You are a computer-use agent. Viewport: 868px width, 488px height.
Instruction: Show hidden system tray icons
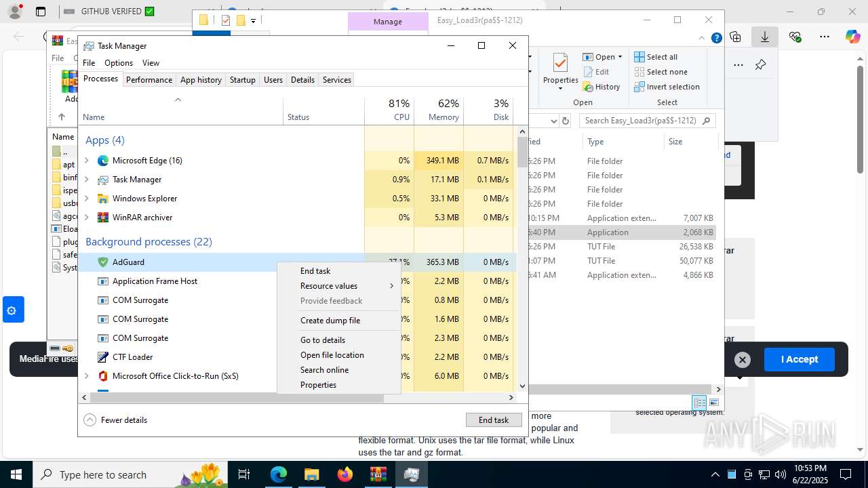(715, 474)
